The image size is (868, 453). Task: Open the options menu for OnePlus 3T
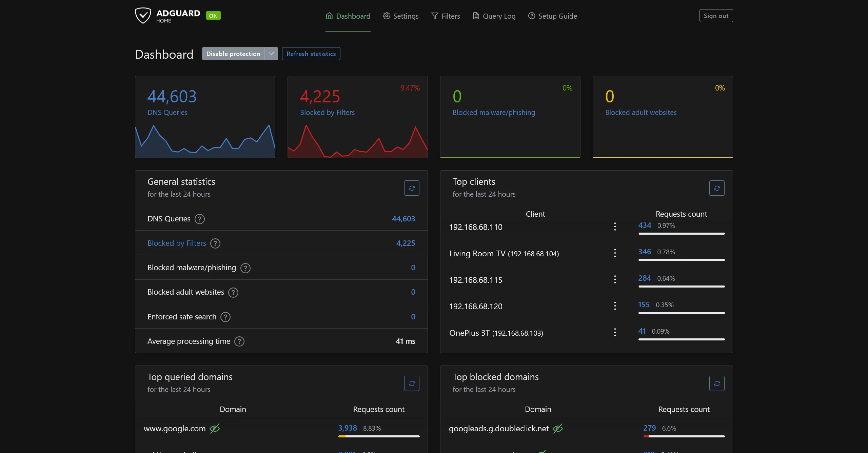click(615, 333)
